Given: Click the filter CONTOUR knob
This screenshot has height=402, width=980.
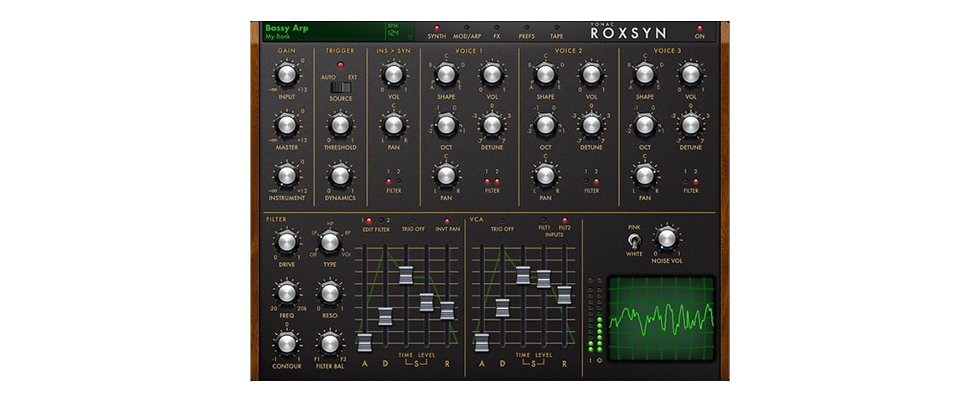Looking at the screenshot, I should tap(286, 343).
